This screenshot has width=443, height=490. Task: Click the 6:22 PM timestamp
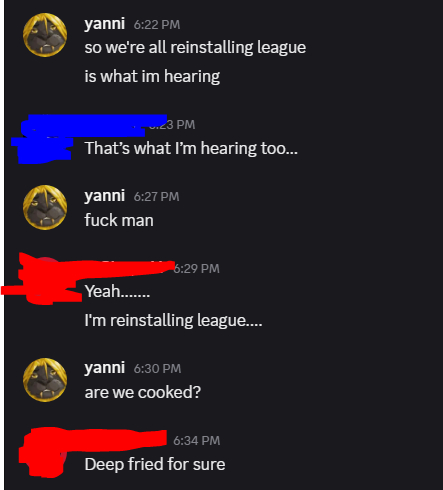(157, 25)
